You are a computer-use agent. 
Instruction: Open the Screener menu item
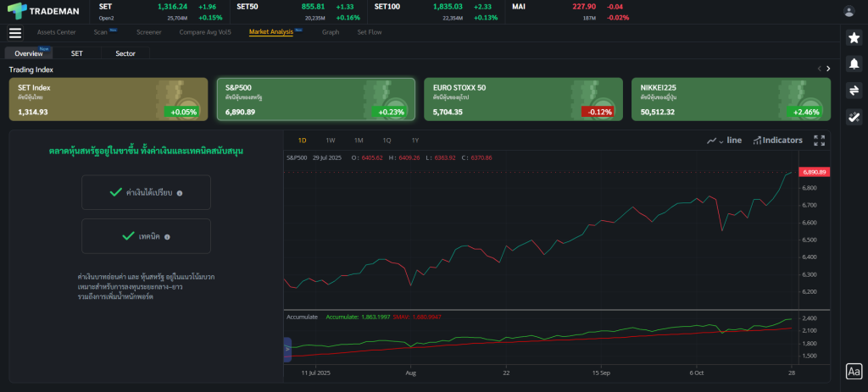pyautogui.click(x=148, y=32)
